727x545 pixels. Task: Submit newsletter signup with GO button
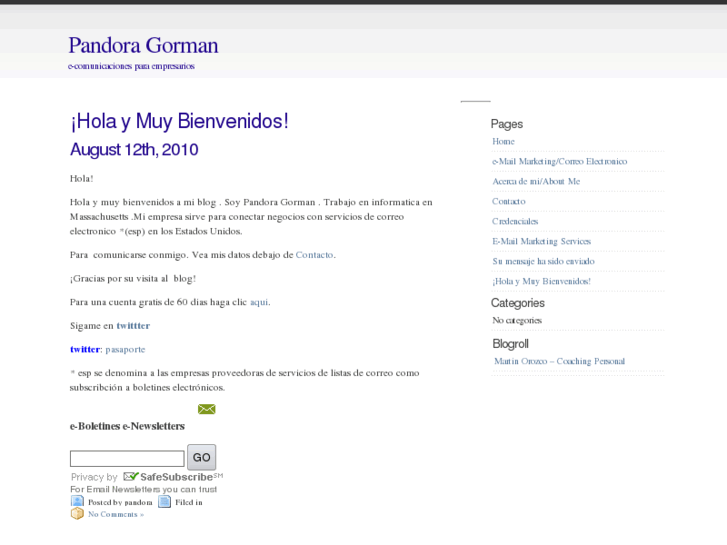(x=202, y=457)
